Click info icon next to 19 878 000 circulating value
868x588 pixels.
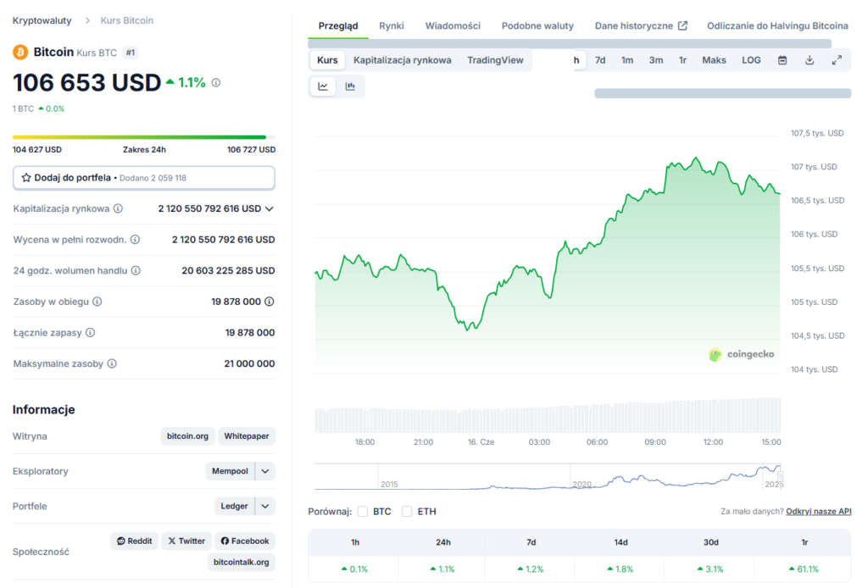(x=269, y=302)
